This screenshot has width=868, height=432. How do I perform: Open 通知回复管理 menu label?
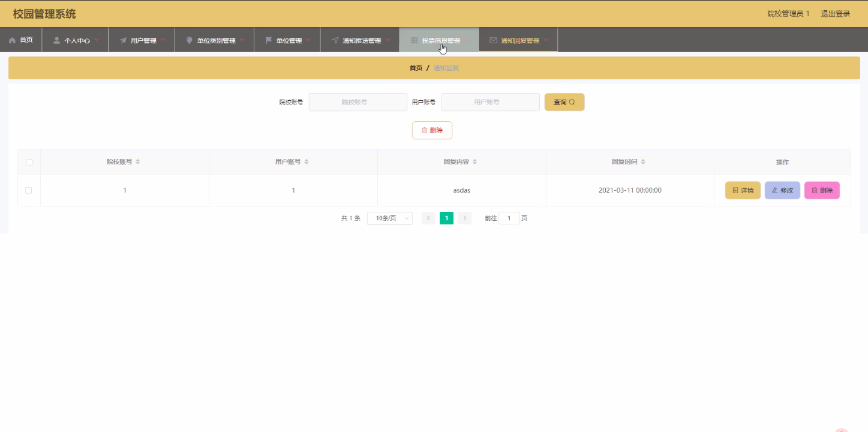pos(520,41)
